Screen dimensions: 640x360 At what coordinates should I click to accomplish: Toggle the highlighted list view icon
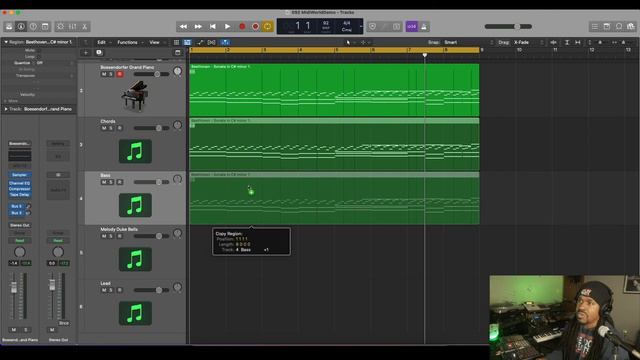187,42
